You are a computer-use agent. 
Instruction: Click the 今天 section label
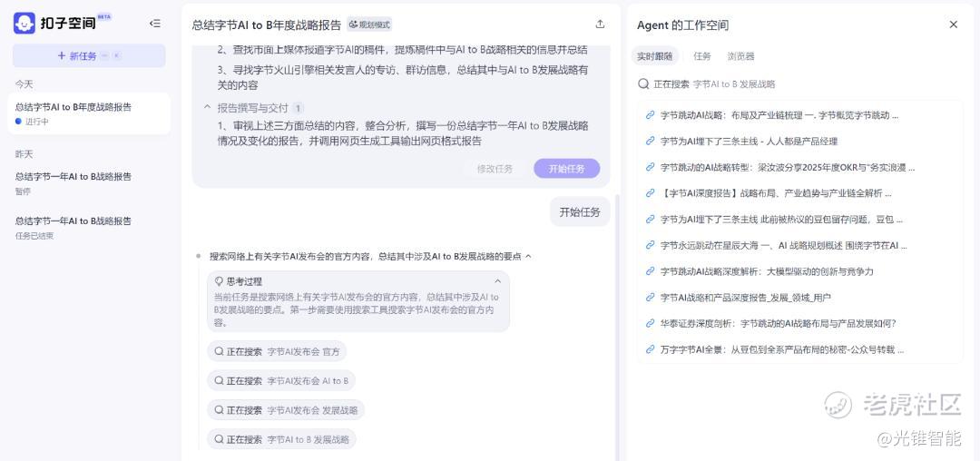(x=24, y=84)
